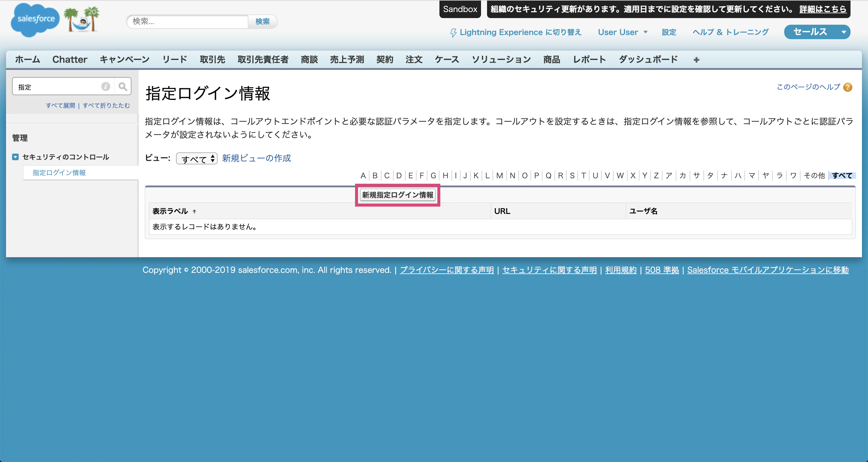868x462 pixels.
Task: Click the plus icon for all tabs
Action: [697, 60]
